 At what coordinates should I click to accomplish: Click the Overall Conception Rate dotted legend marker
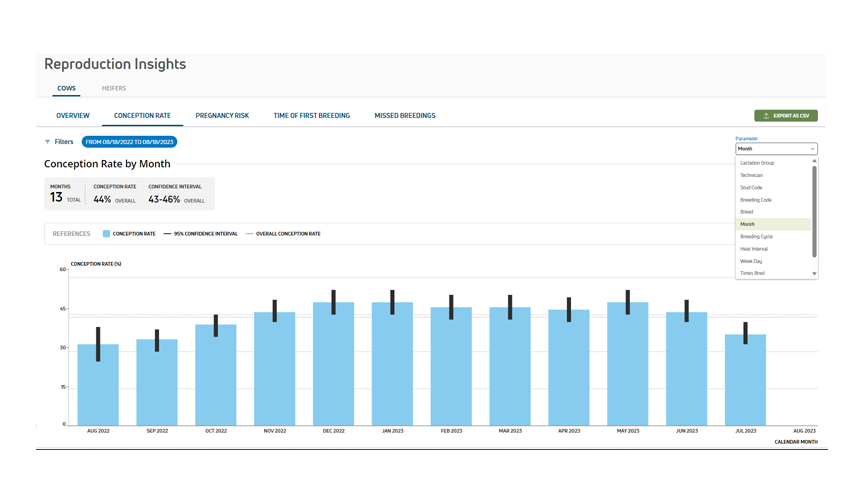tap(250, 234)
